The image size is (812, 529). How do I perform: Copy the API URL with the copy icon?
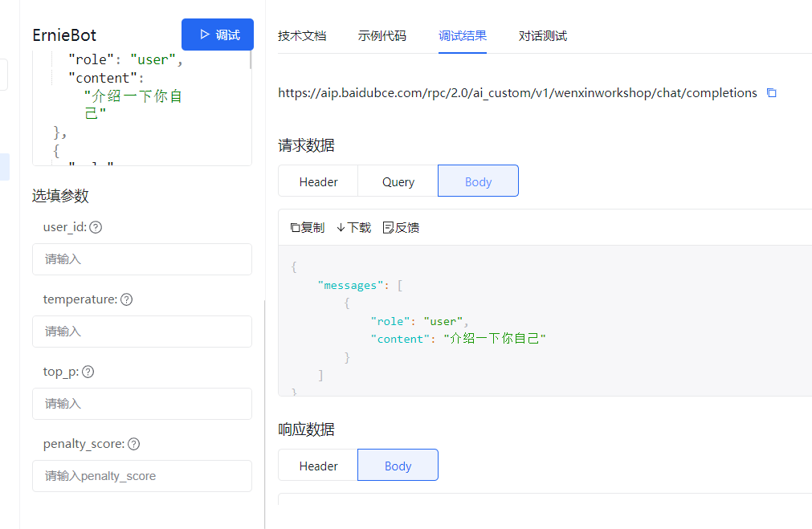(771, 92)
